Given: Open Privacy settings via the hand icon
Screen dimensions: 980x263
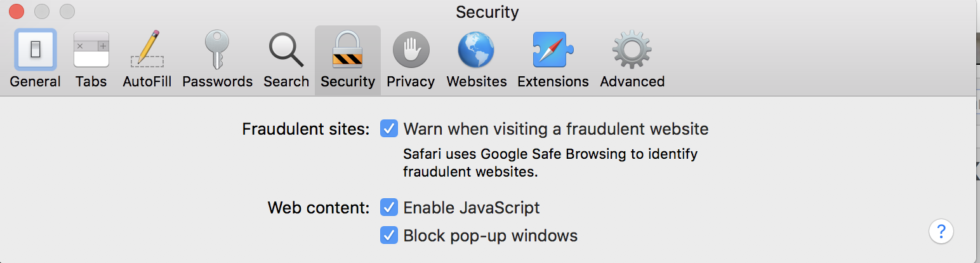Looking at the screenshot, I should (x=411, y=50).
